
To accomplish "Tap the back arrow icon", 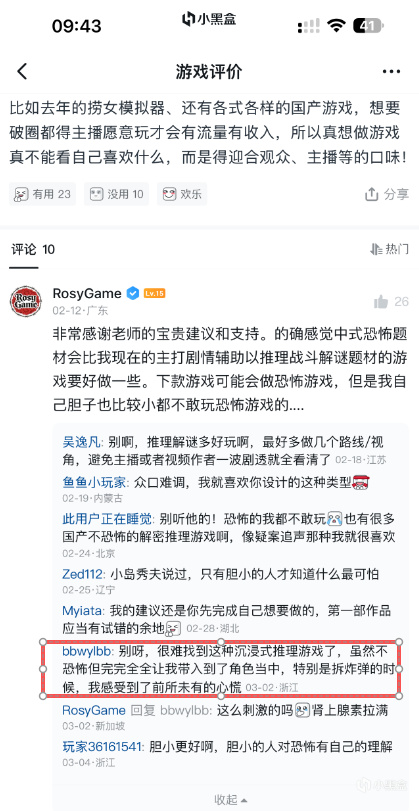I will (x=22, y=71).
